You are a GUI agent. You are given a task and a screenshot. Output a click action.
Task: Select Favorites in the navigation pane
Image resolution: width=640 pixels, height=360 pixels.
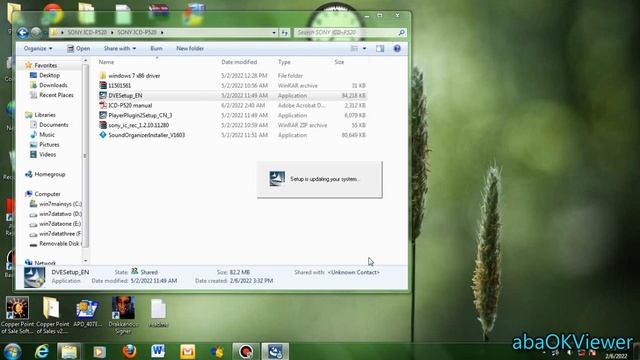click(45, 65)
